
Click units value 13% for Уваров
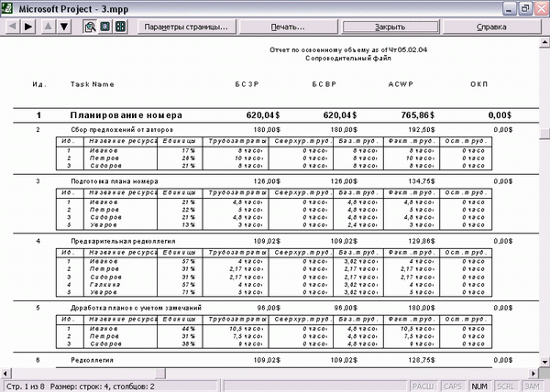tap(188, 225)
